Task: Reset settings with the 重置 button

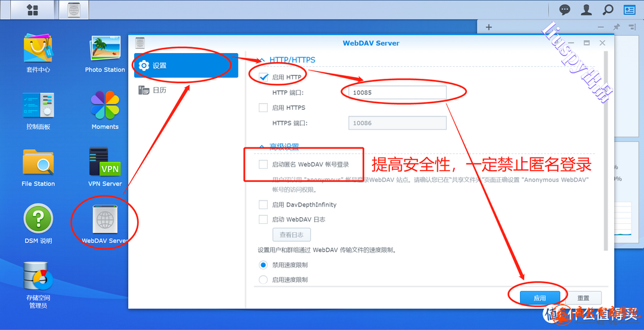Action: 583,298
